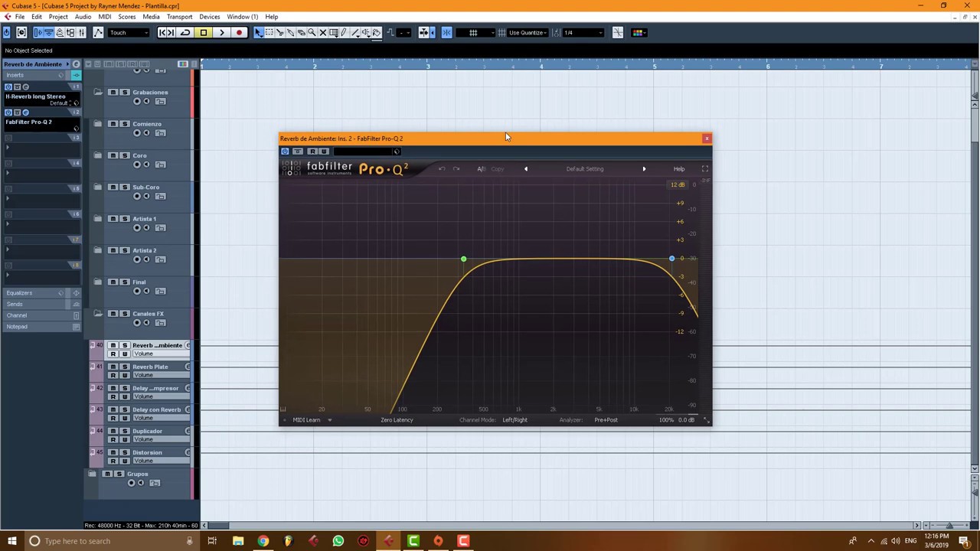Toggle Read automation R in plugin window
Viewport: 980px width, 551px height.
312,151
